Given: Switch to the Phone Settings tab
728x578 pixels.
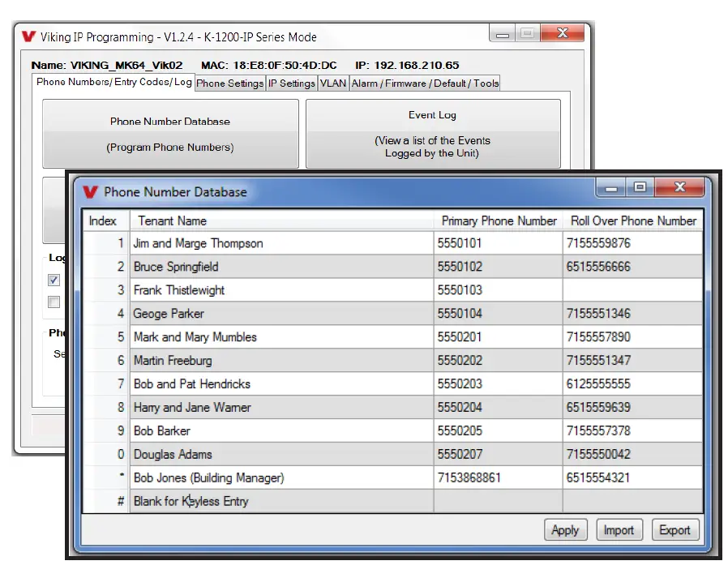Looking at the screenshot, I should point(229,83).
